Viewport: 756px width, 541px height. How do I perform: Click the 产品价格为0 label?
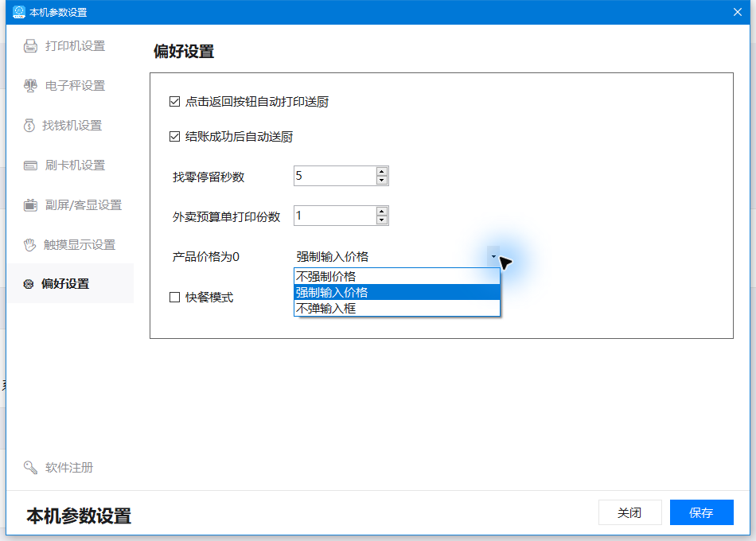click(x=206, y=256)
